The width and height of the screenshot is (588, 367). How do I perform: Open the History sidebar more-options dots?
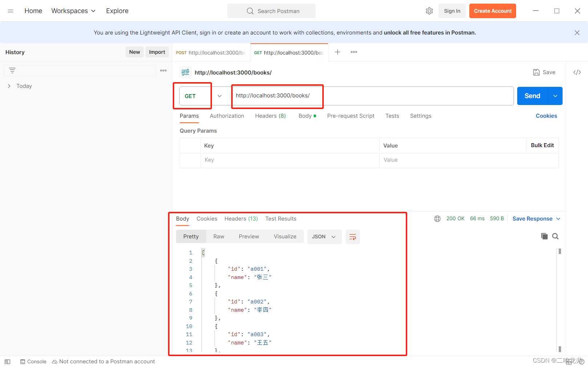point(163,70)
